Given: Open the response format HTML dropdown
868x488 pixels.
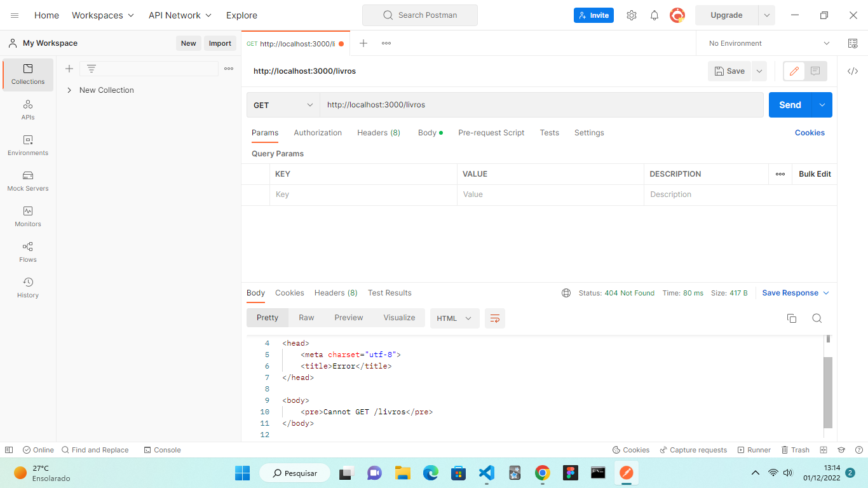Looking at the screenshot, I should (x=454, y=318).
